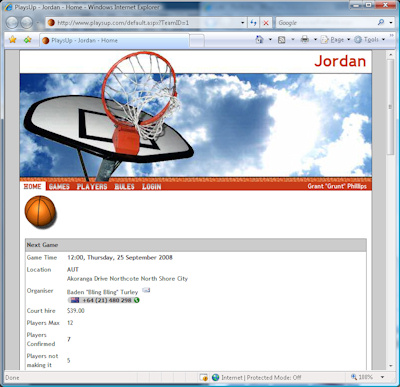This screenshot has height=387, width=400.
Task: Click Grant 'Grunt' Phillips name link
Action: click(x=337, y=186)
